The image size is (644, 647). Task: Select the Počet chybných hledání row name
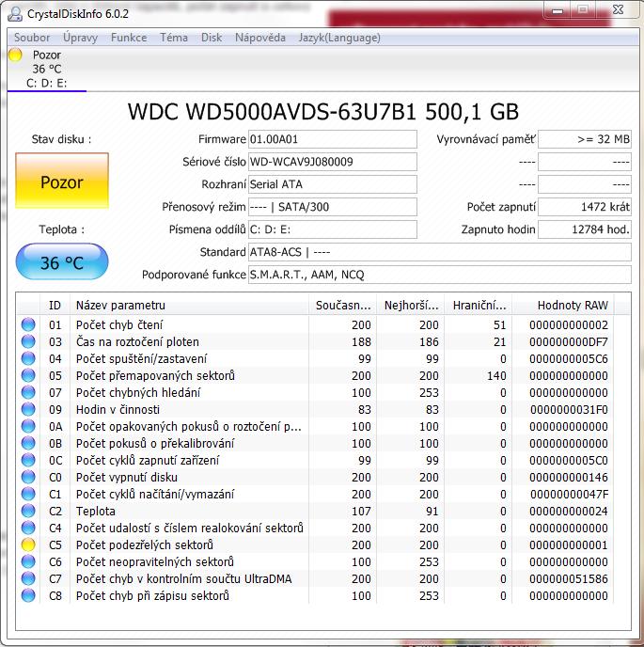point(138,392)
